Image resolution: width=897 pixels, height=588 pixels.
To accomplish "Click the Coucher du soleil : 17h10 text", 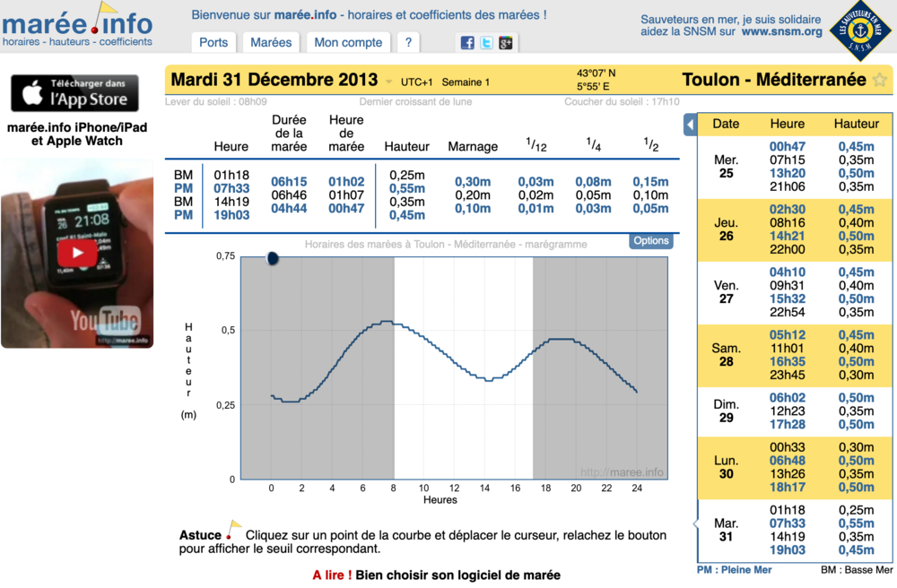I will click(622, 101).
